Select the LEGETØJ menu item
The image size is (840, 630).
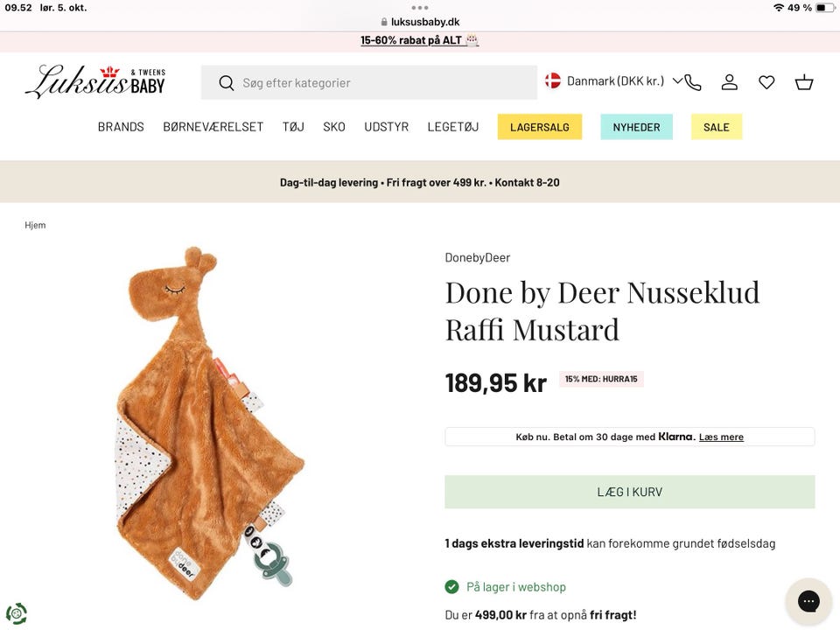[x=452, y=127]
